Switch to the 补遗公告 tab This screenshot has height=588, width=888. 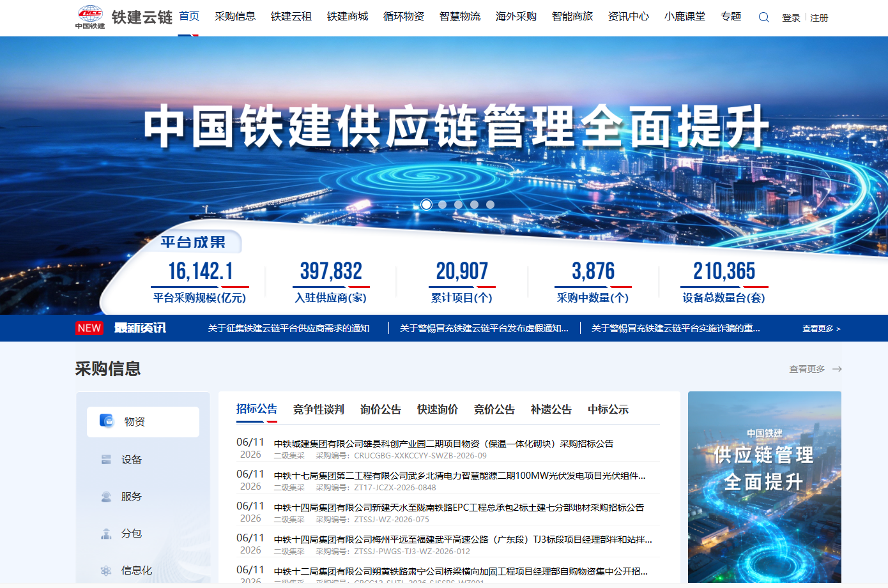click(551, 409)
